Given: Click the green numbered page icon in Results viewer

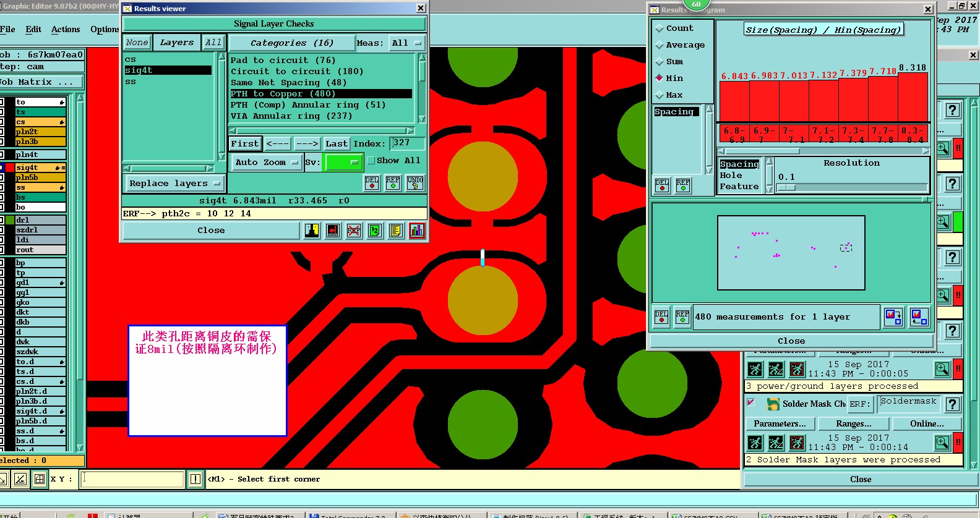Looking at the screenshot, I should [x=375, y=231].
